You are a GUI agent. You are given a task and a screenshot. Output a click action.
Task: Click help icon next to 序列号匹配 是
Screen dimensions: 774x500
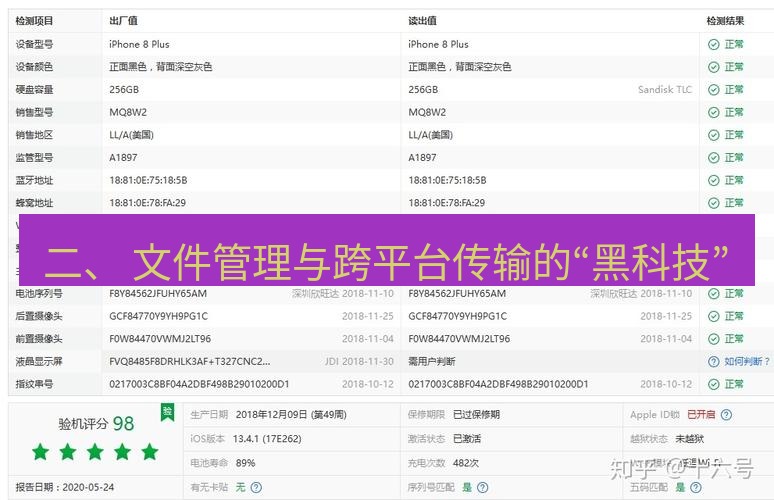click(x=483, y=488)
